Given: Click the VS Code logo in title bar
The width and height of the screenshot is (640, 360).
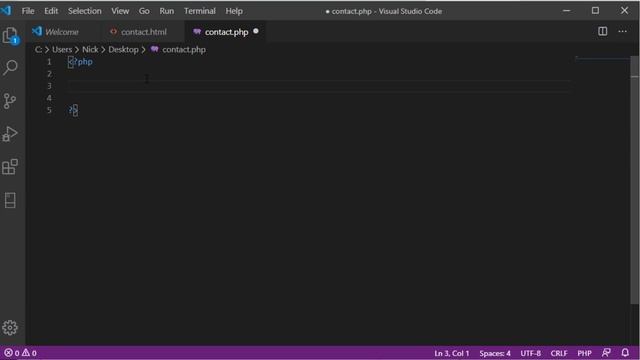Looking at the screenshot, I should click(6, 10).
